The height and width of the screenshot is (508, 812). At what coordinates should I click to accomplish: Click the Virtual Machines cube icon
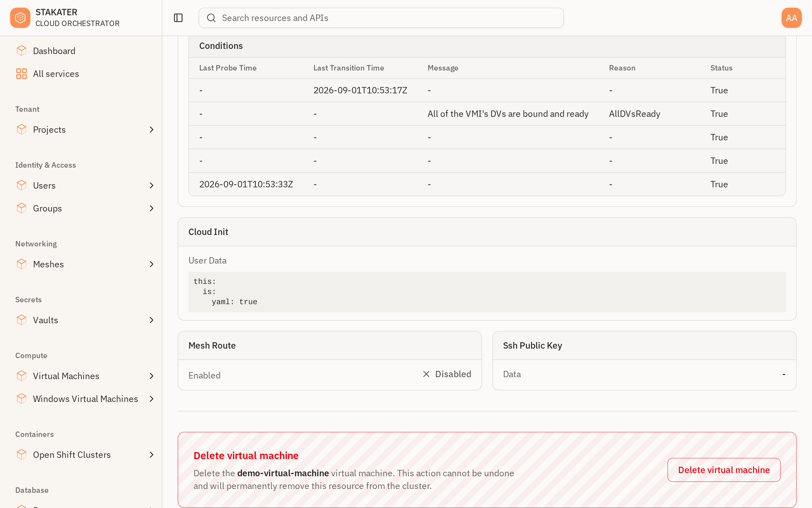(22, 375)
